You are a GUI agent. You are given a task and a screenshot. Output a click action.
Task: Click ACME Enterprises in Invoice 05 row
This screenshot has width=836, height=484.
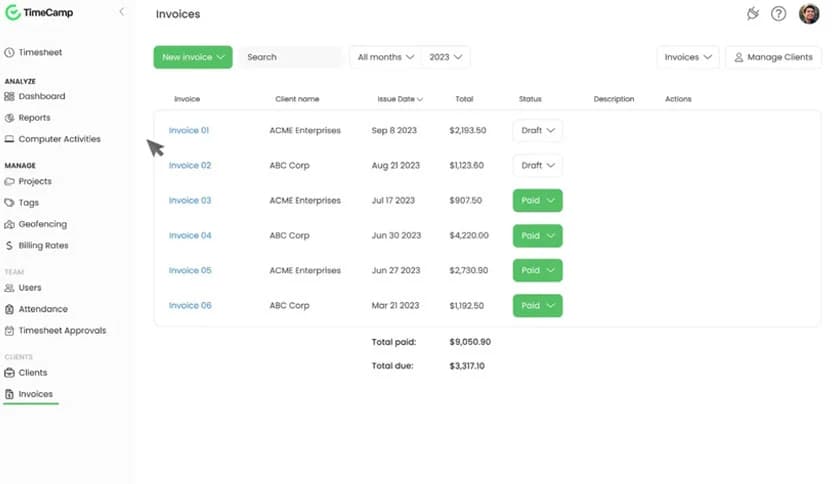[x=305, y=270]
